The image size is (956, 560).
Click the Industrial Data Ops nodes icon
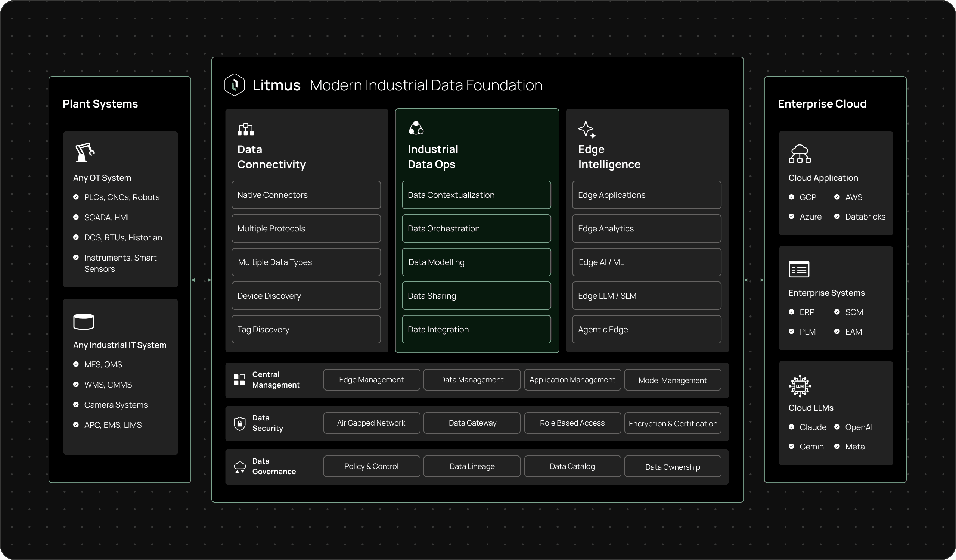click(x=416, y=128)
